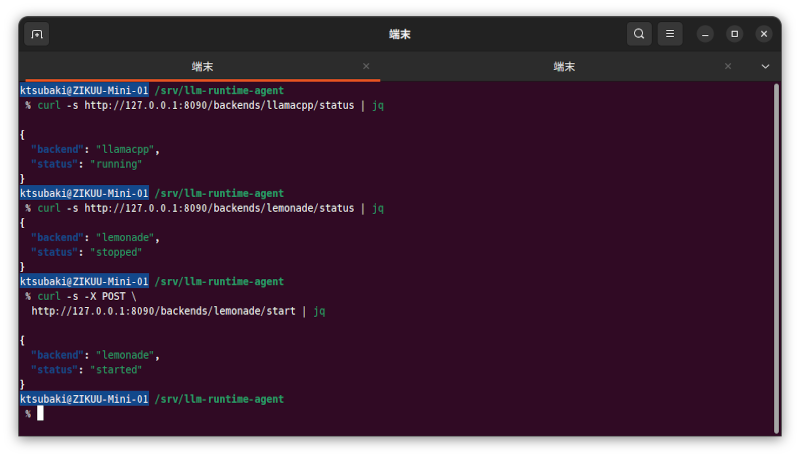Screen dimensions: 800x457
Task: Click the terminal cursor at the last prompt
Action: 40,414
